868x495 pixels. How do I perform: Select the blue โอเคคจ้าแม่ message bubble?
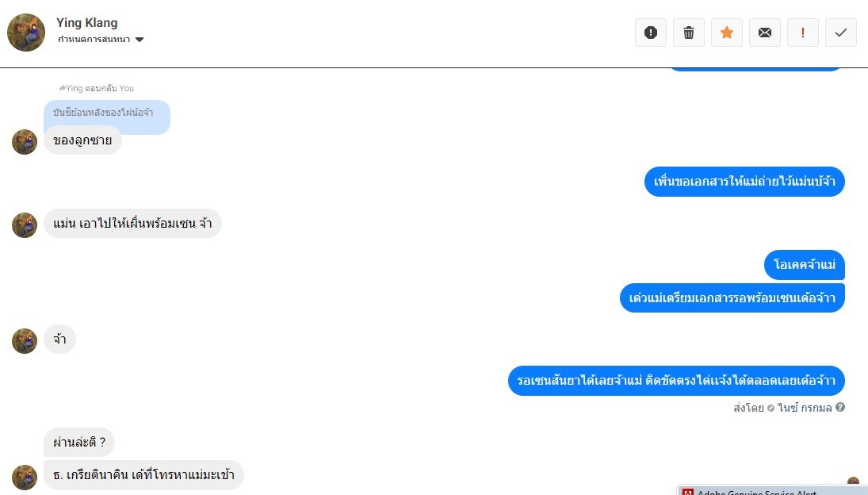805,265
